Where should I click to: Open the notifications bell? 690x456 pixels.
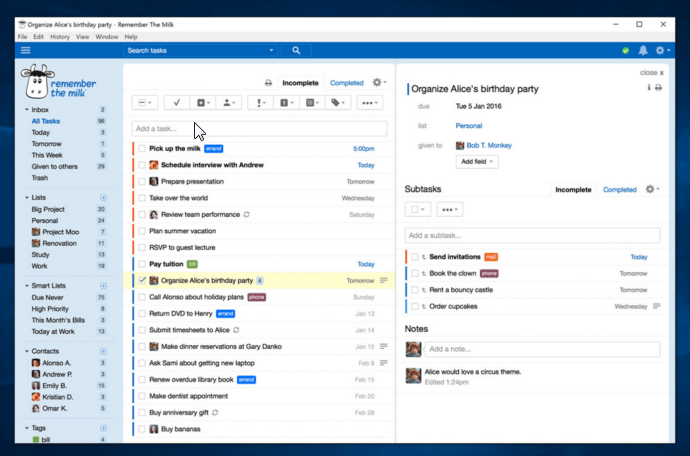tap(643, 50)
